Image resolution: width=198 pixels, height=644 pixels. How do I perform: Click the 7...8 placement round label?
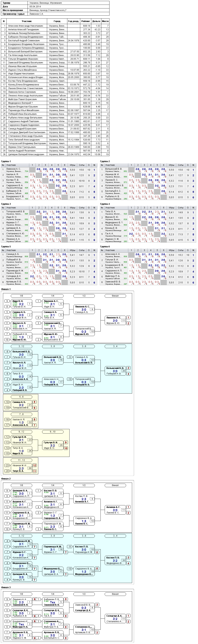[x=22, y=414]
